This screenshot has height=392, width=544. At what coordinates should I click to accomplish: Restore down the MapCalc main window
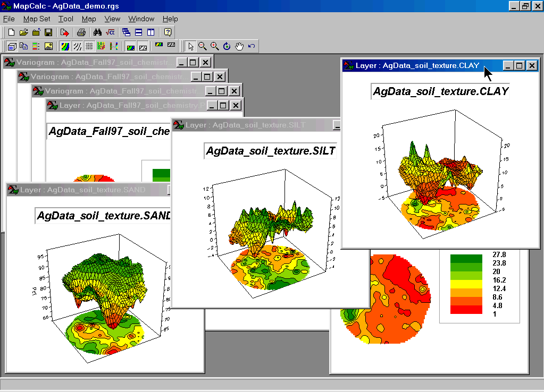(x=525, y=6)
